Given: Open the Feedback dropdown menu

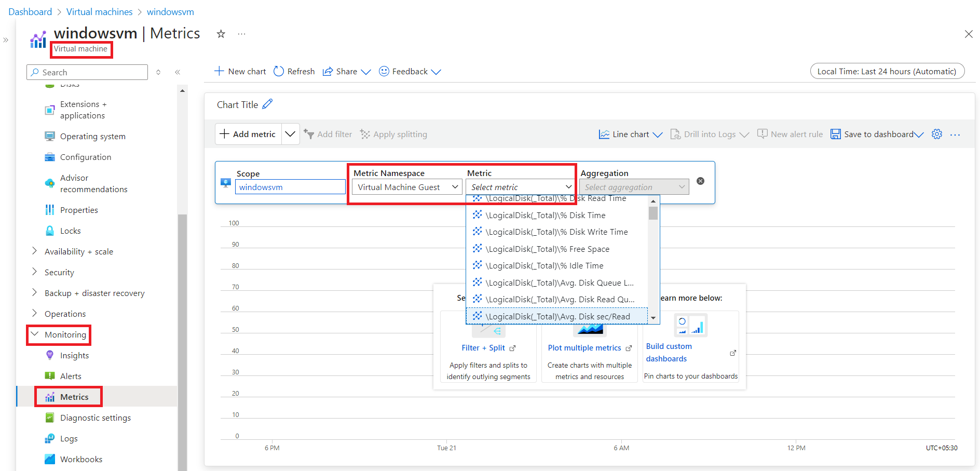Looking at the screenshot, I should tap(410, 72).
